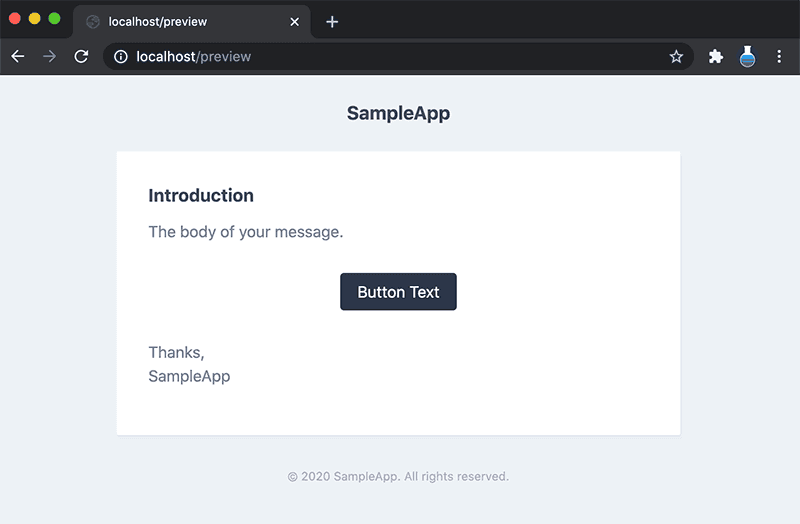View site information icon in address bar
800x524 pixels.
point(121,57)
